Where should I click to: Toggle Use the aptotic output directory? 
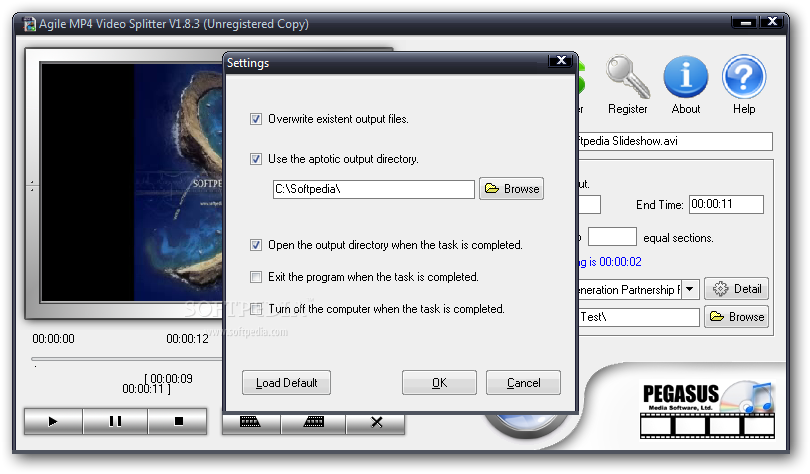(256, 159)
